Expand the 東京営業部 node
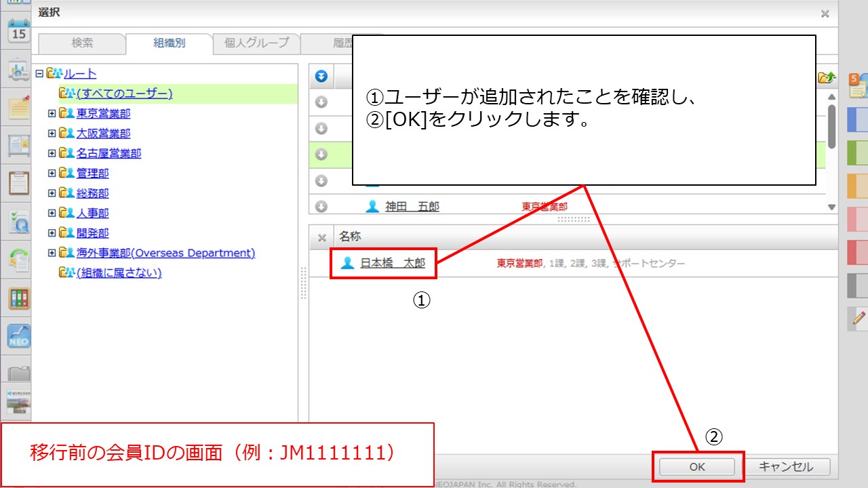The width and height of the screenshot is (868, 488). point(52,113)
